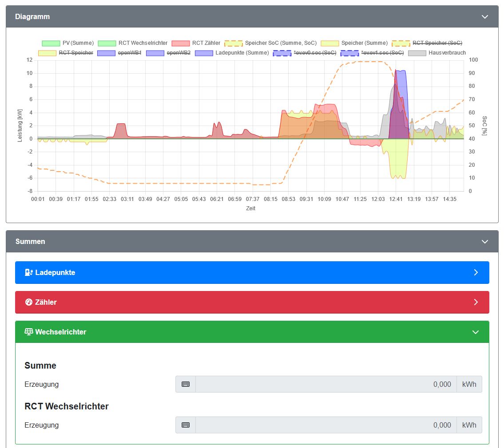Click the gauge icon in Zähler header

point(29,302)
